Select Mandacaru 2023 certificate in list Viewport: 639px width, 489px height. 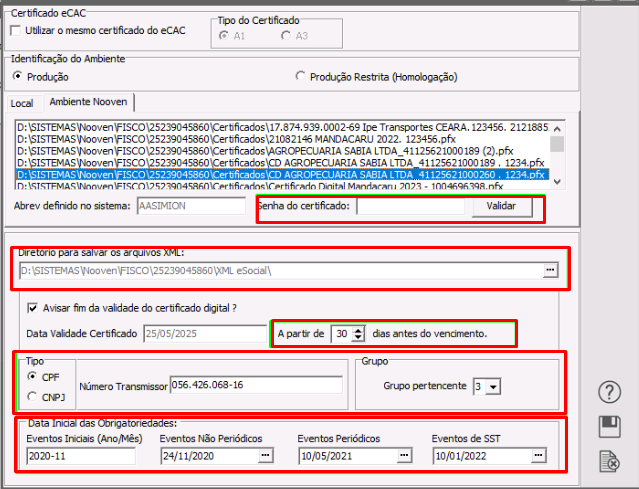click(x=282, y=186)
